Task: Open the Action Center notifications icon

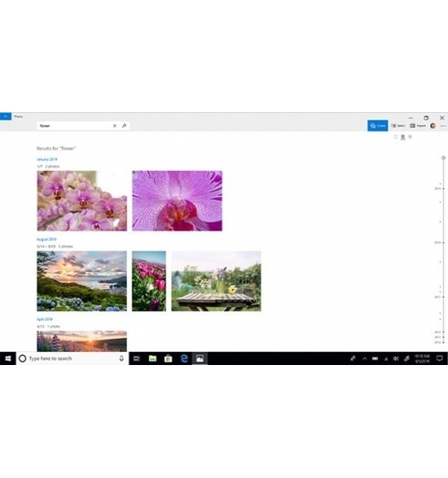Action: (x=440, y=358)
